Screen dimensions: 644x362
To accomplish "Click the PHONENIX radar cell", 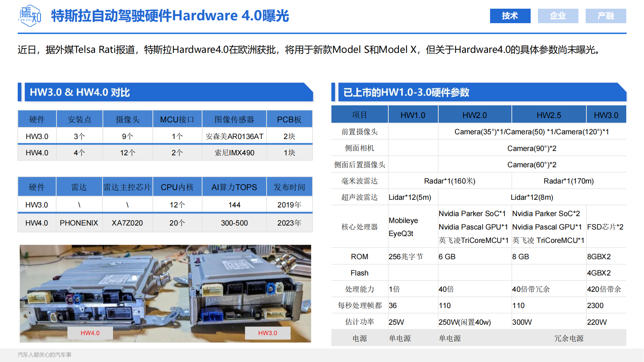I will (x=79, y=223).
